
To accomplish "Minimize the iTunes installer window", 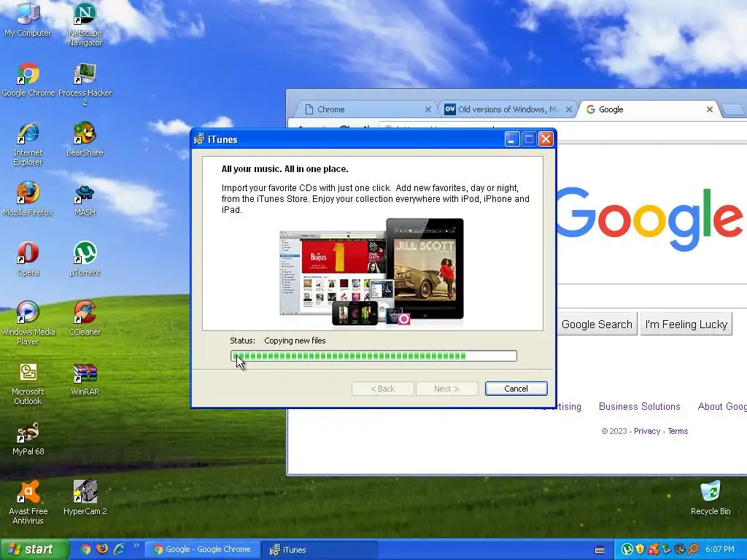I will 512,139.
